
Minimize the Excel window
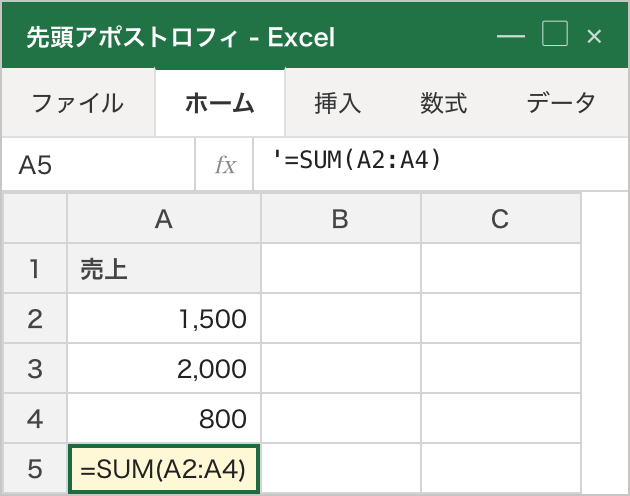(511, 36)
